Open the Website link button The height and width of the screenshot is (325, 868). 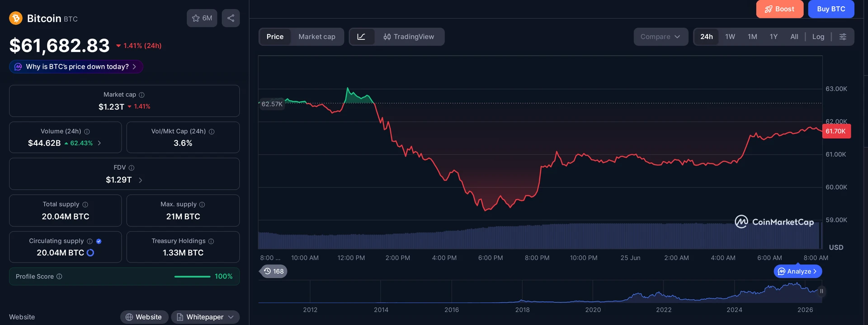pyautogui.click(x=144, y=317)
